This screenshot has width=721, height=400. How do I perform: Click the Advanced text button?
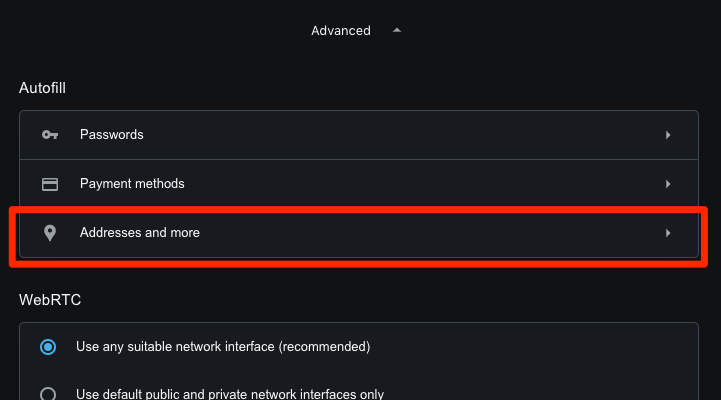340,31
